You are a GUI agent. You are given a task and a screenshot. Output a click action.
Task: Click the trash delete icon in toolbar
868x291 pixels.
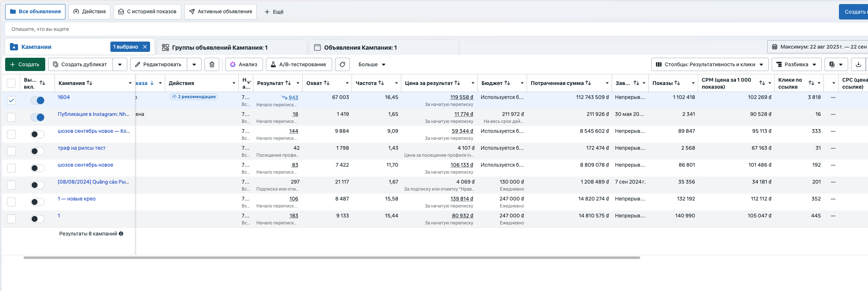click(212, 64)
